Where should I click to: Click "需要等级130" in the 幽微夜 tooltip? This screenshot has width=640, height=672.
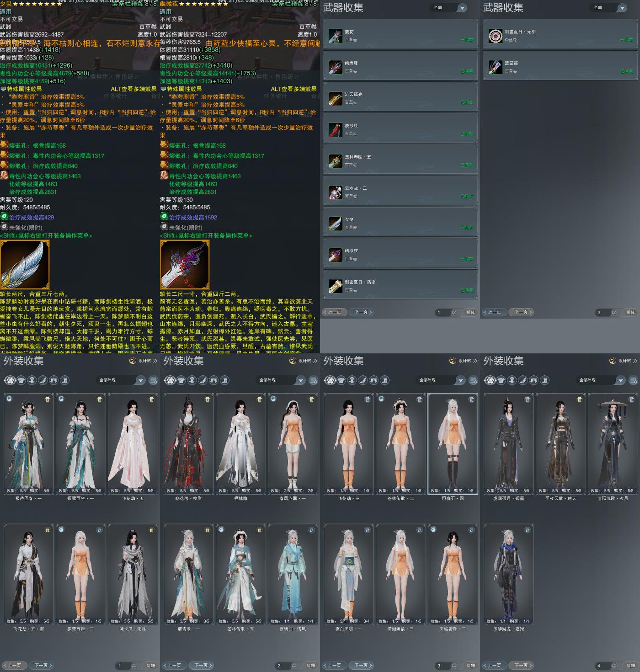[x=176, y=200]
